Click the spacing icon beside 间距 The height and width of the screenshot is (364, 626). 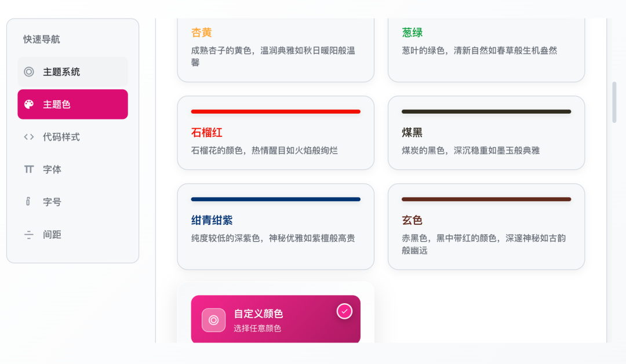point(28,234)
